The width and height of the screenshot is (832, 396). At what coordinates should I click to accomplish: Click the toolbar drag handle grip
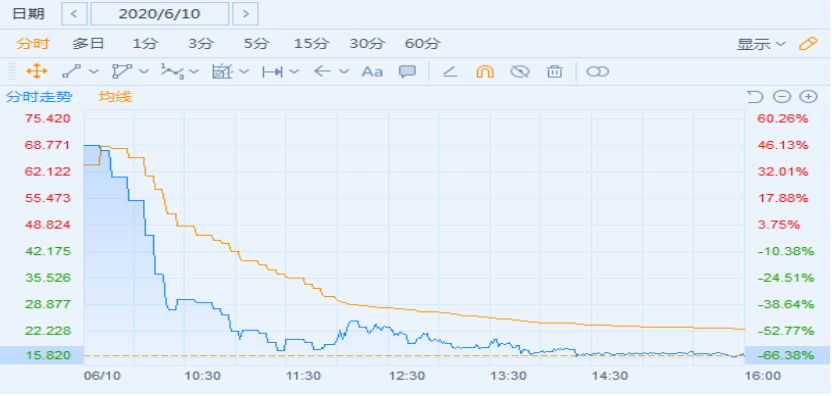click(x=12, y=71)
